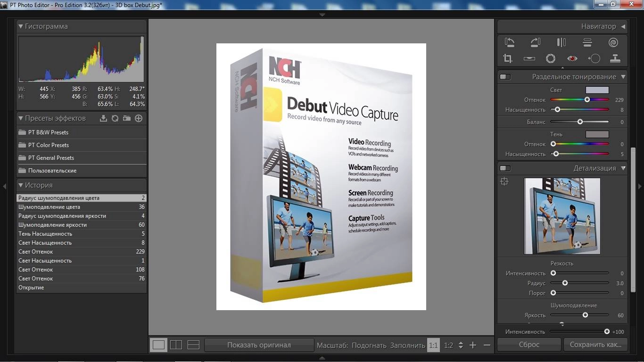Collapse the Детализация section arrow
Screen dimensions: 644x362
click(x=623, y=168)
